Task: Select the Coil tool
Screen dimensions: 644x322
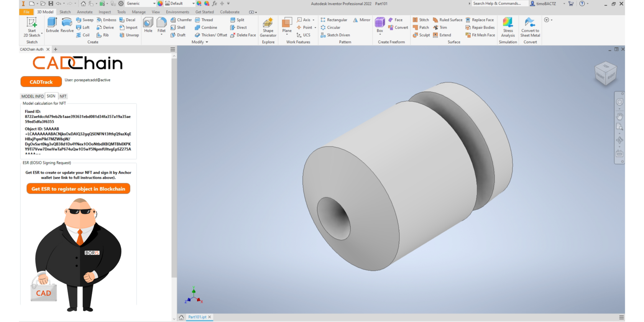Action: 83,35
